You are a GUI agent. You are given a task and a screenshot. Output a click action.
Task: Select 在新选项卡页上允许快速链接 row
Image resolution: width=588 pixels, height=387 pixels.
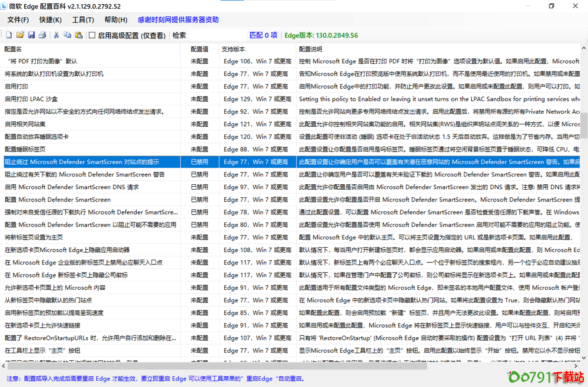pos(290,326)
